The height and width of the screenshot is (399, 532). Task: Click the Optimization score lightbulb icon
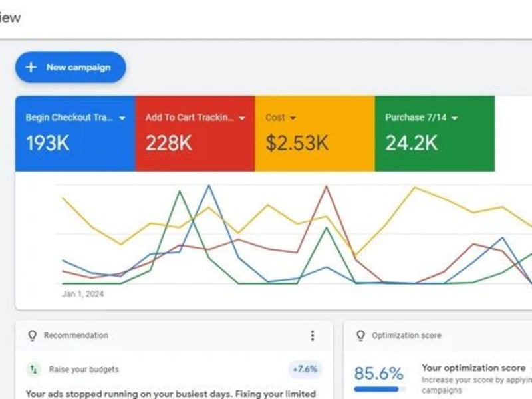[x=360, y=336]
